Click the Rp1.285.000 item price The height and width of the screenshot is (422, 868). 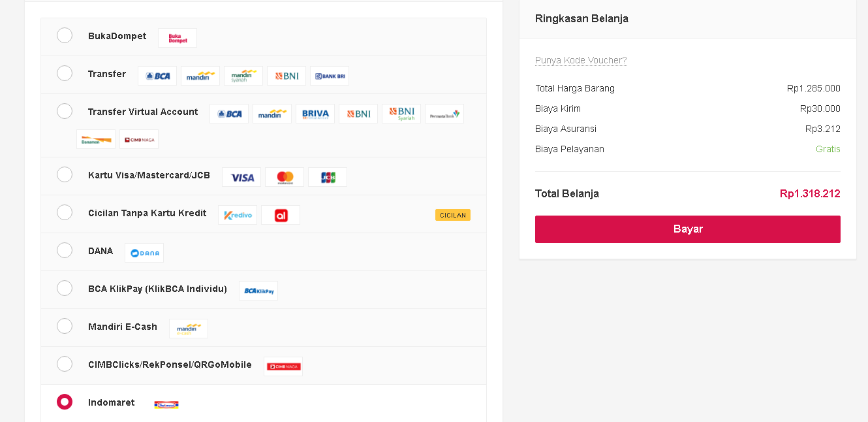[x=814, y=88]
